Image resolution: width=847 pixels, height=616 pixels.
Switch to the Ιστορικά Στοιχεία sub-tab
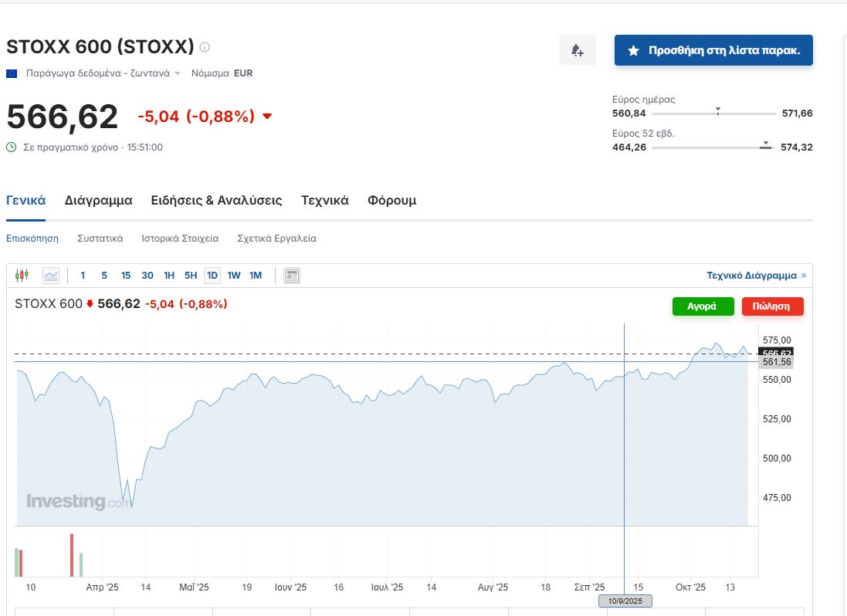coord(180,239)
